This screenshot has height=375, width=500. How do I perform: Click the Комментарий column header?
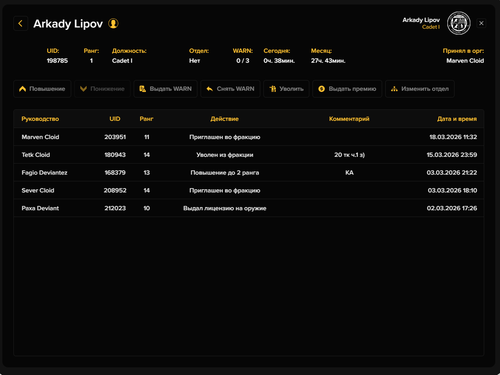pos(349,119)
